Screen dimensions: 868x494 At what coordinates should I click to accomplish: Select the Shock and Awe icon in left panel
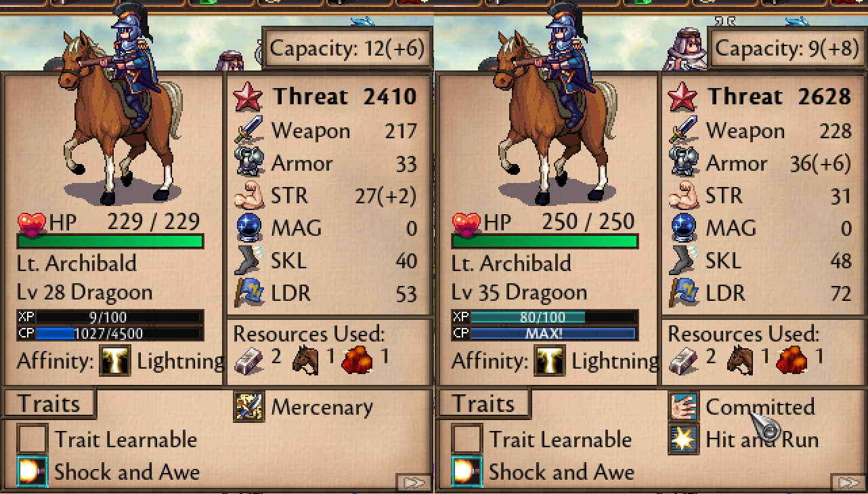click(32, 472)
